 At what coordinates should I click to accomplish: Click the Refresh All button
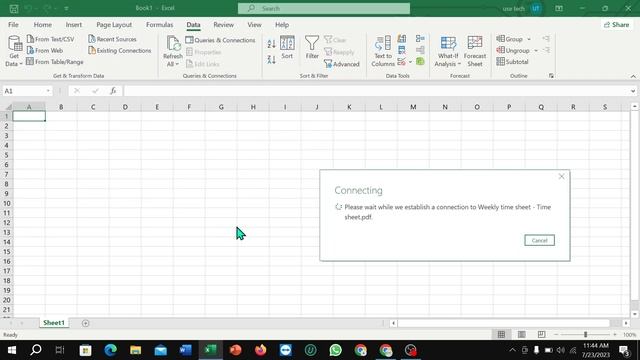click(173, 51)
